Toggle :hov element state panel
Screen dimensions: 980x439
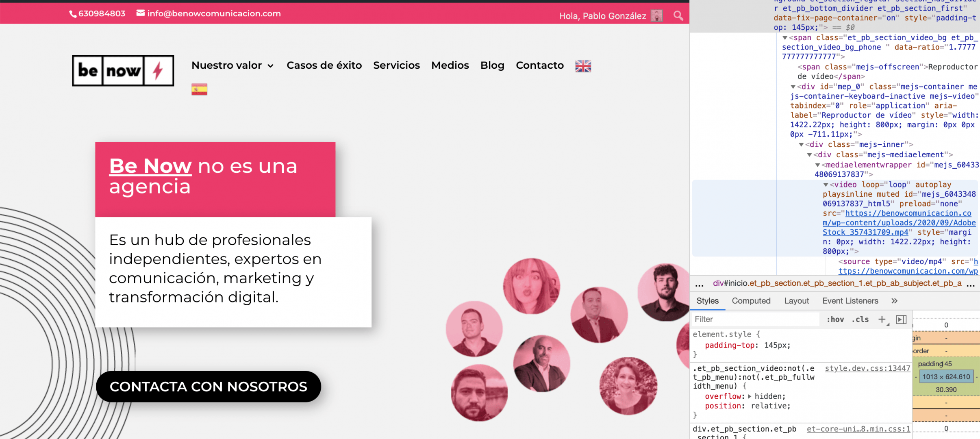(835, 319)
